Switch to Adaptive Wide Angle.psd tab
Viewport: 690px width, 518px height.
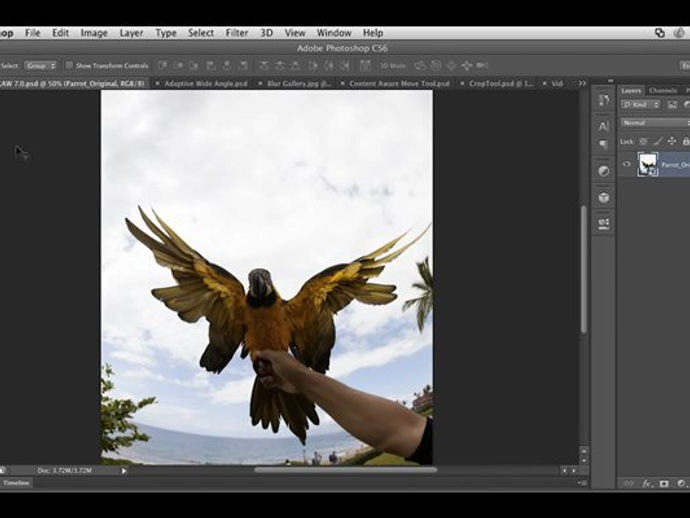pos(206,83)
